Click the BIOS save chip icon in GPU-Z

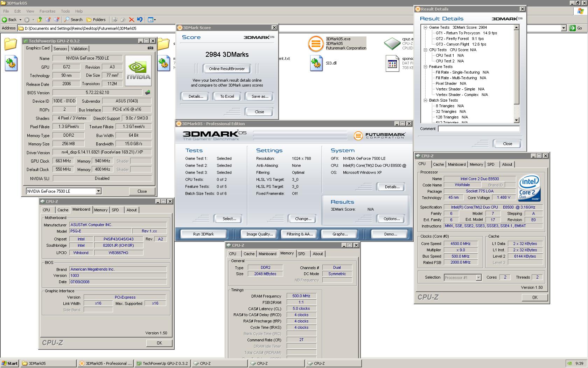148,93
